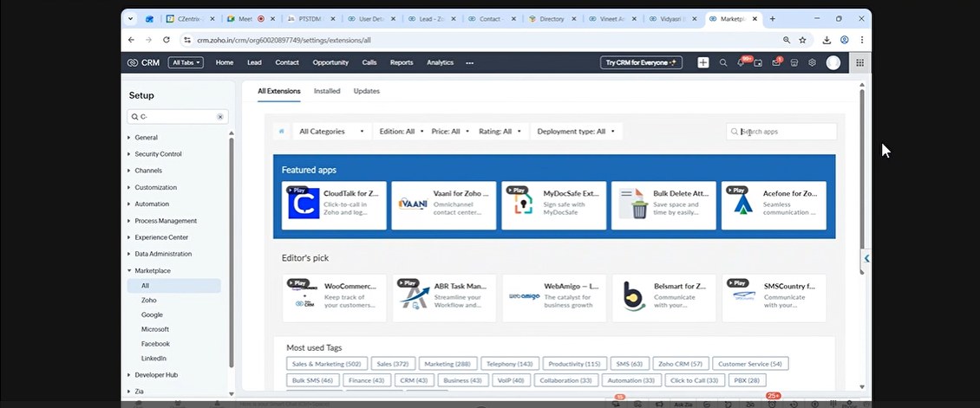
Task: Expand the Customization section in Setup
Action: 155,187
